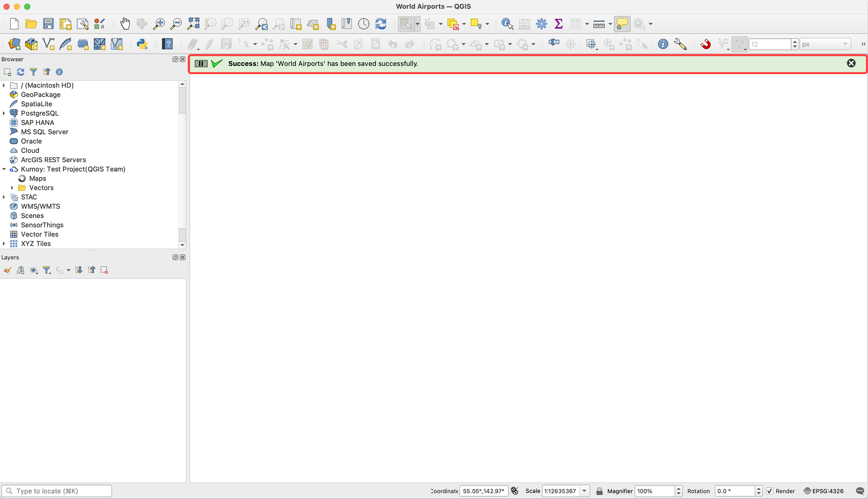Image resolution: width=868 pixels, height=499 pixels.
Task: Toggle the scale lock icon
Action: [x=599, y=491]
